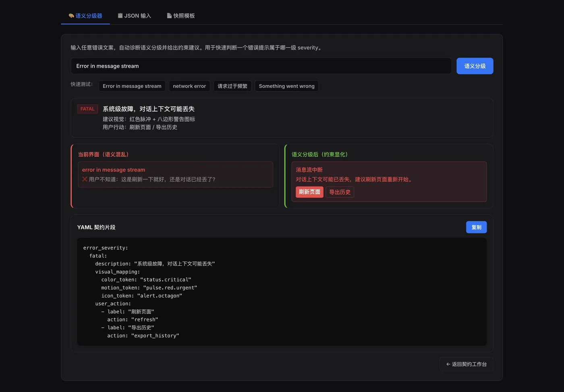The height and width of the screenshot is (392, 564).
Task: Click the 'action: "export_history"' YAML line
Action: pyautogui.click(x=143, y=336)
